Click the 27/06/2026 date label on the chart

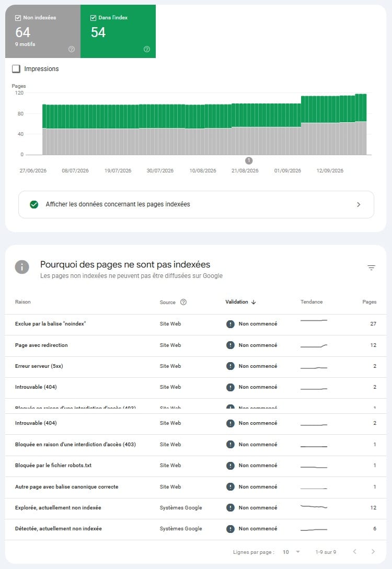(x=33, y=170)
